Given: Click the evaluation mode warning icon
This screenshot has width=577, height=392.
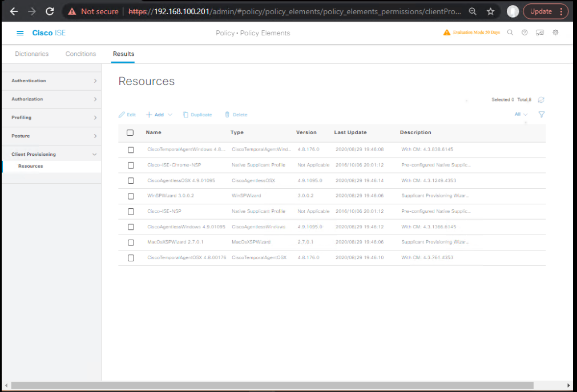Looking at the screenshot, I should point(447,33).
